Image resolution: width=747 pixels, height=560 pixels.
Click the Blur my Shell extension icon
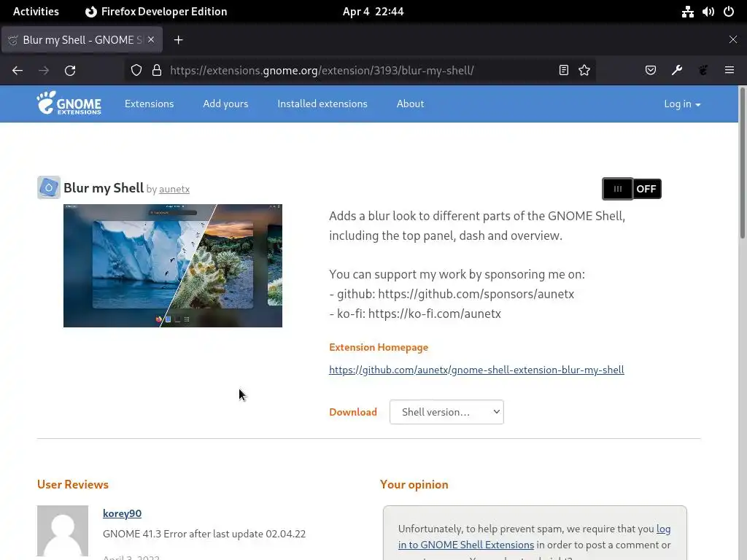tap(49, 187)
